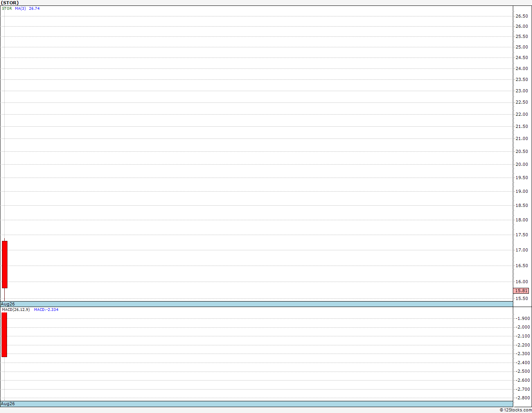Click the Aug26 label under MACD panel
Image resolution: width=532 pixels, height=413 pixels.
pyautogui.click(x=8, y=404)
